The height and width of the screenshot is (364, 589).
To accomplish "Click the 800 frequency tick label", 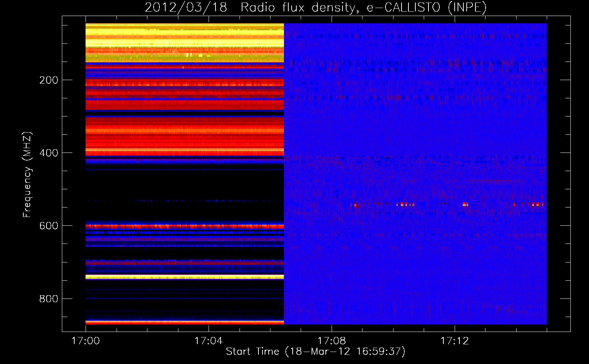I will click(49, 298).
